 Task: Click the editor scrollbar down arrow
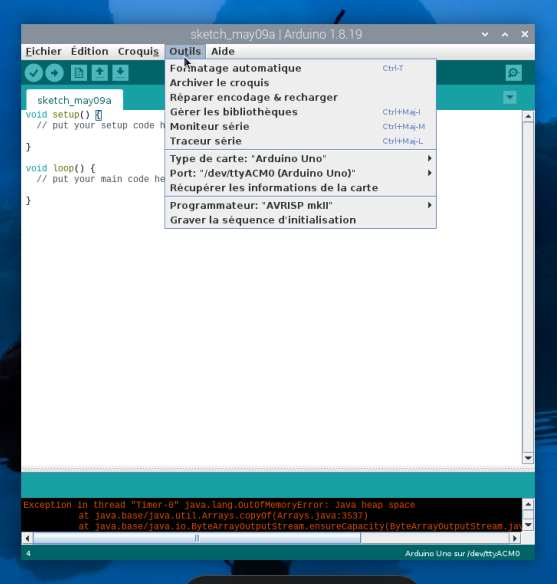click(x=528, y=458)
